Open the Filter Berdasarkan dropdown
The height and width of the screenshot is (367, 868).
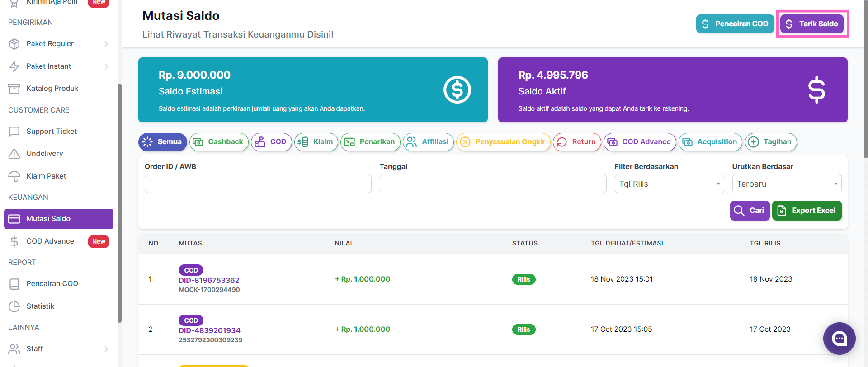click(669, 184)
